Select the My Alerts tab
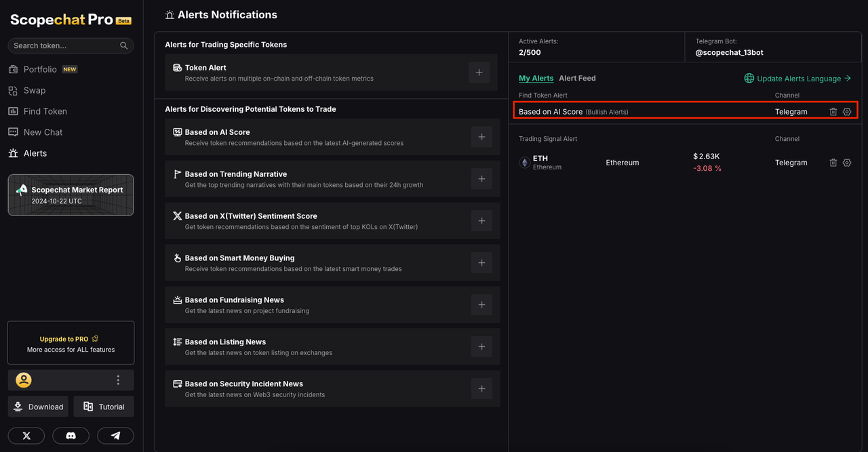 [536, 78]
